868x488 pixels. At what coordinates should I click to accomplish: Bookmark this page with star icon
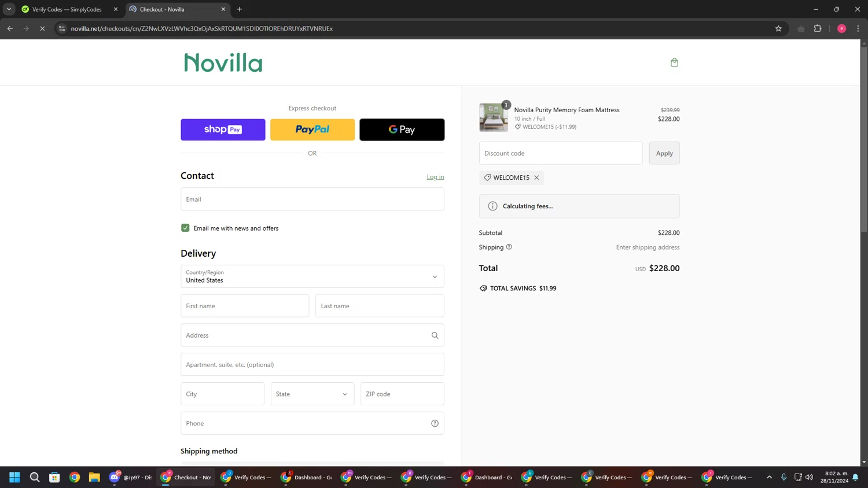[x=778, y=28]
